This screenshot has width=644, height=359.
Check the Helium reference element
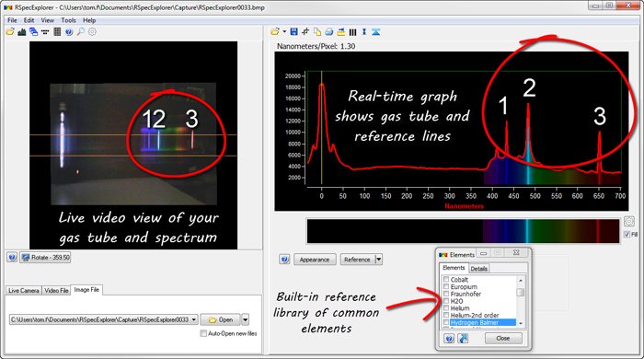coord(446,308)
